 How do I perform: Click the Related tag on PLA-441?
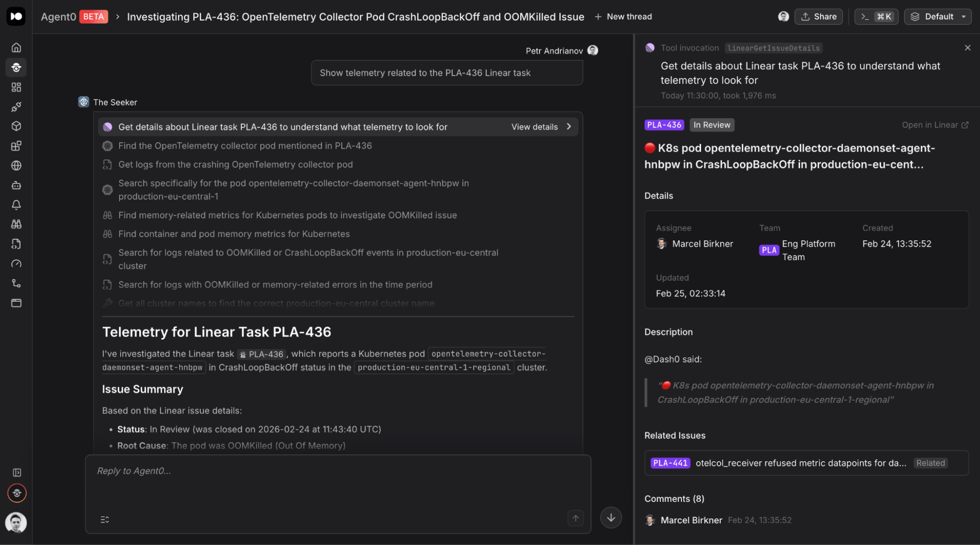point(930,463)
